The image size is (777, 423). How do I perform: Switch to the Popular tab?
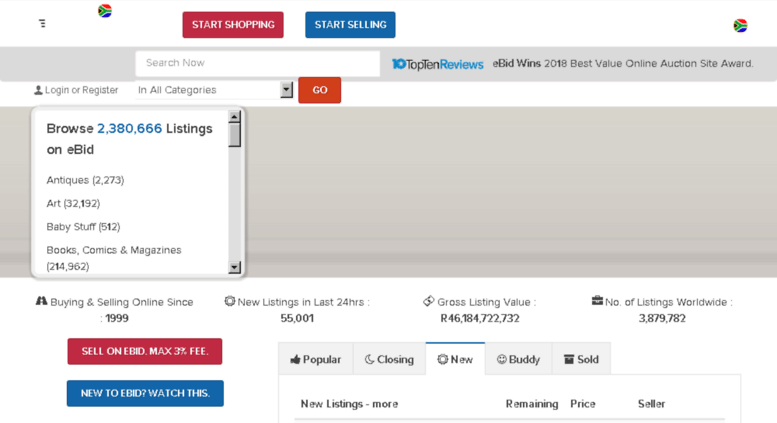[x=316, y=359]
